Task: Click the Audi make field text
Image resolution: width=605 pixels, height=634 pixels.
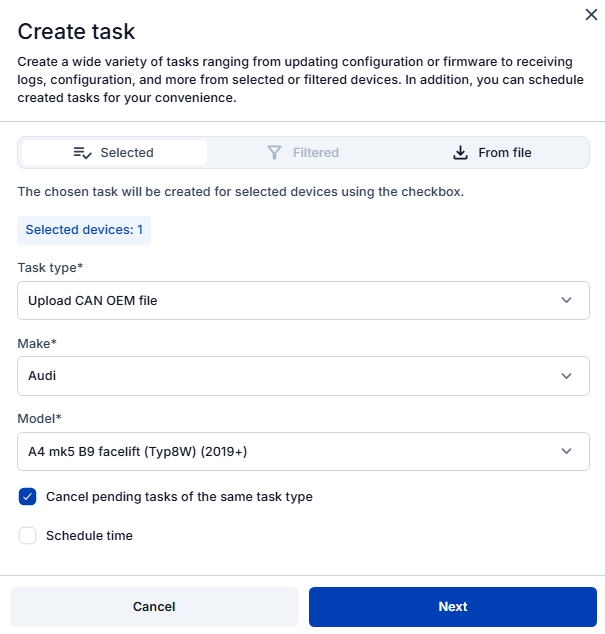Action: pos(42,376)
